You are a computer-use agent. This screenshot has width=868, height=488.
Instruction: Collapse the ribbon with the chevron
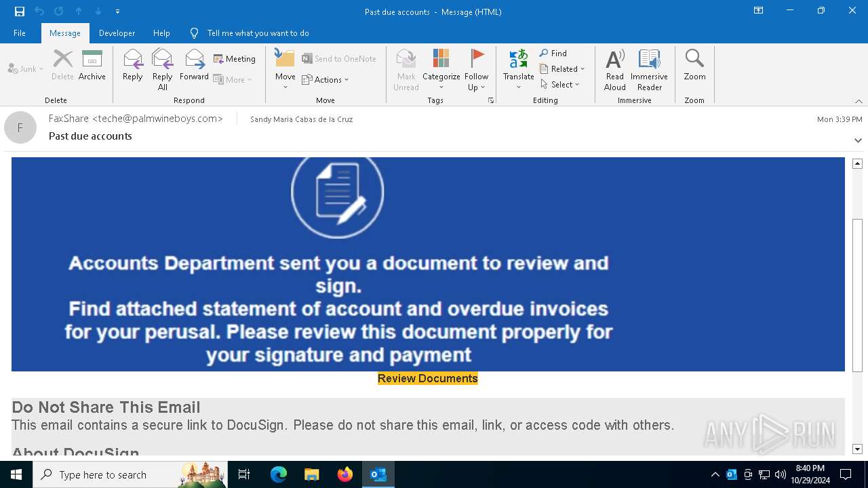click(x=859, y=101)
